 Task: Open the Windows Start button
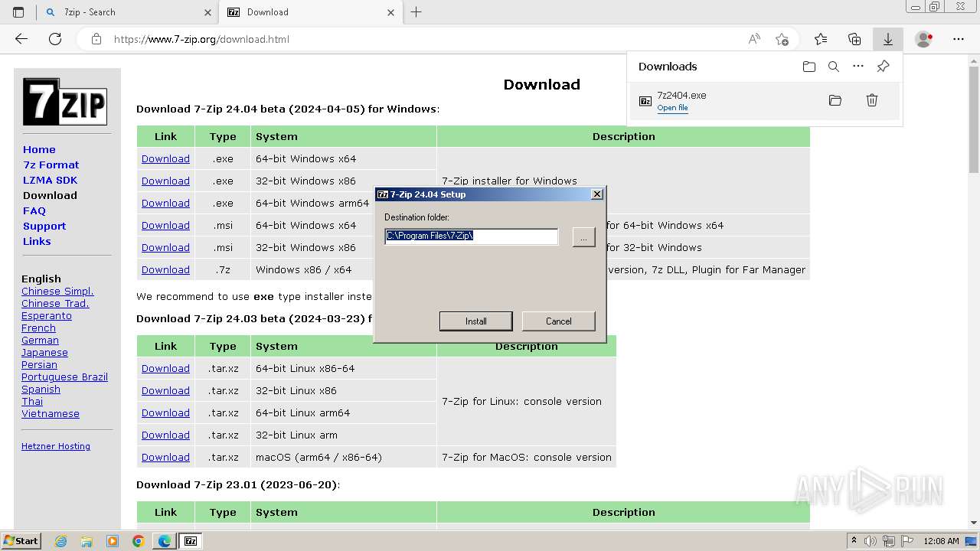21,540
